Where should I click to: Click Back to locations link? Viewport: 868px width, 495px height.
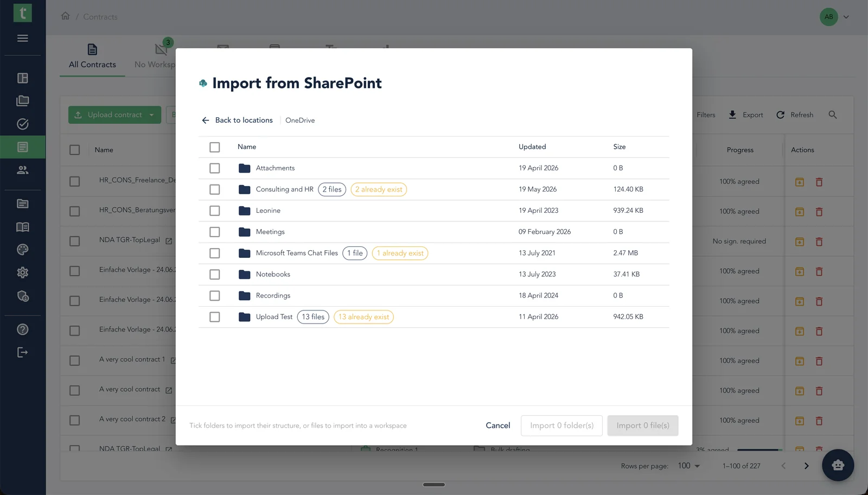click(x=237, y=120)
